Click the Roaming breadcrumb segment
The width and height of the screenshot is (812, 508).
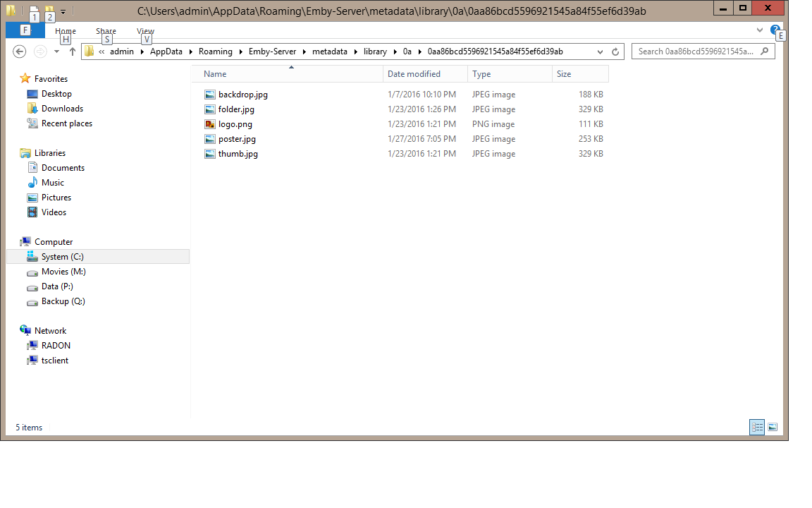click(216, 52)
